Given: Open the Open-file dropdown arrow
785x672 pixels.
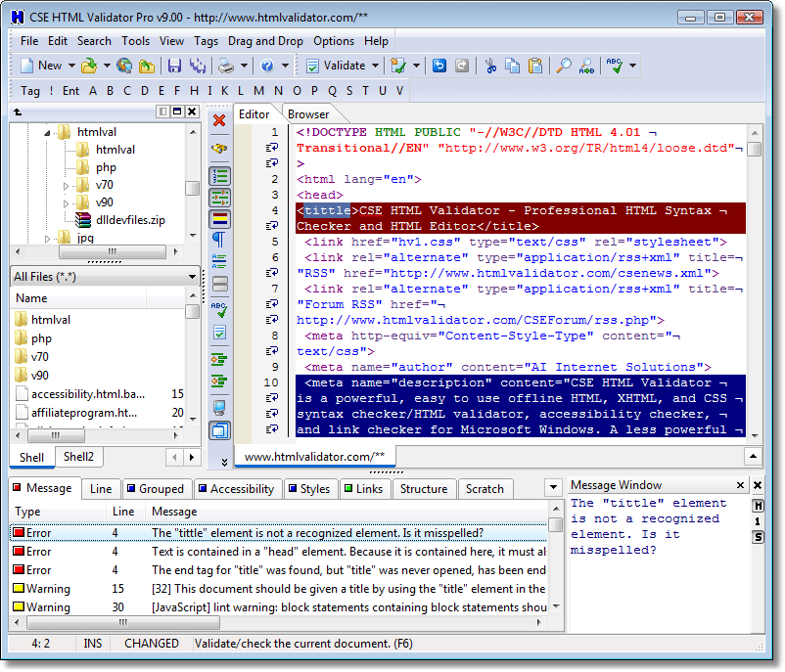Looking at the screenshot, I should 107,66.
